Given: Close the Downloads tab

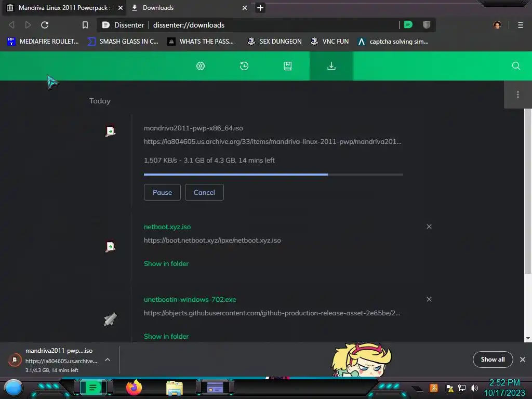Looking at the screenshot, I should pyautogui.click(x=245, y=8).
